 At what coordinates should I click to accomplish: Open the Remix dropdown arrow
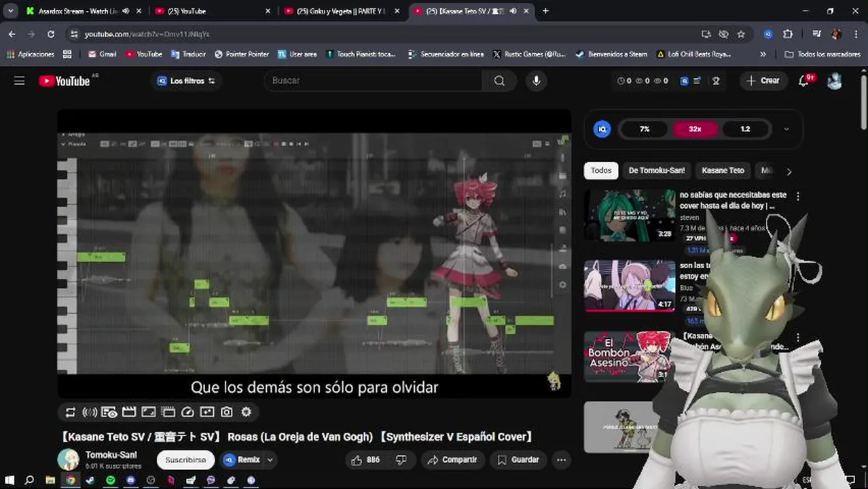(270, 460)
